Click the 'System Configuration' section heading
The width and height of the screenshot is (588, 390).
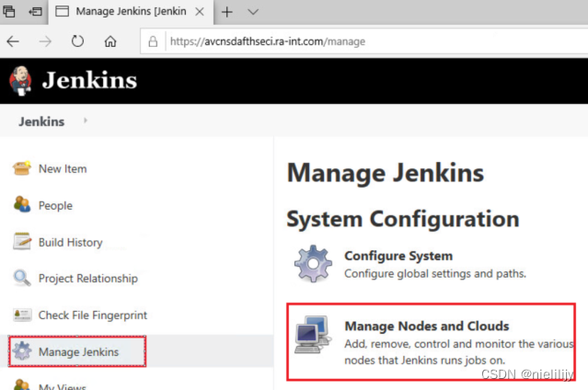point(403,219)
